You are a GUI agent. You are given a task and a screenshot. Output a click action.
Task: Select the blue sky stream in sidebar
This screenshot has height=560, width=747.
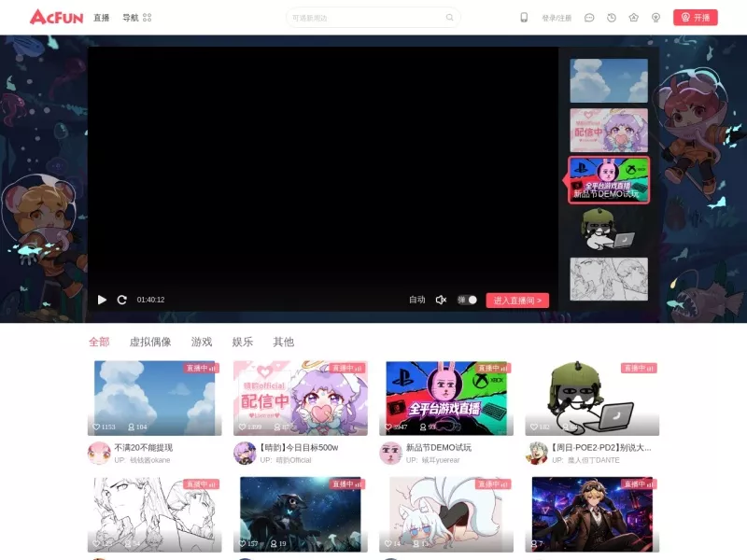[x=609, y=80]
